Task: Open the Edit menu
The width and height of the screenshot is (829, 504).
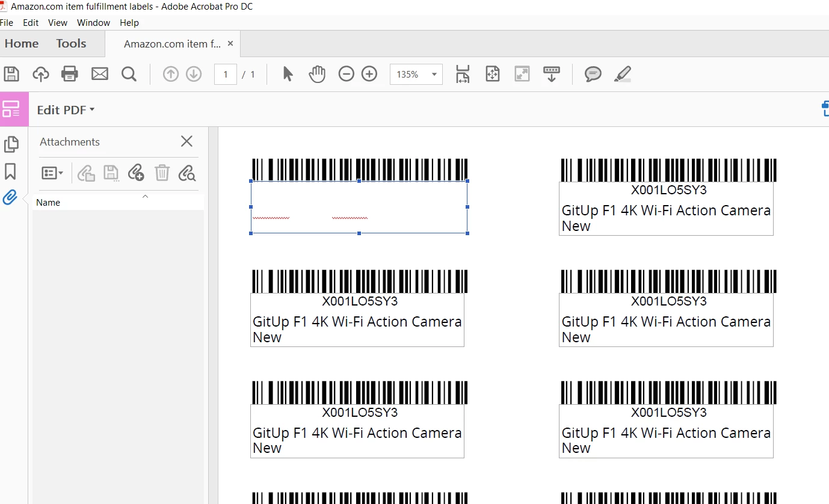Action: 31,22
